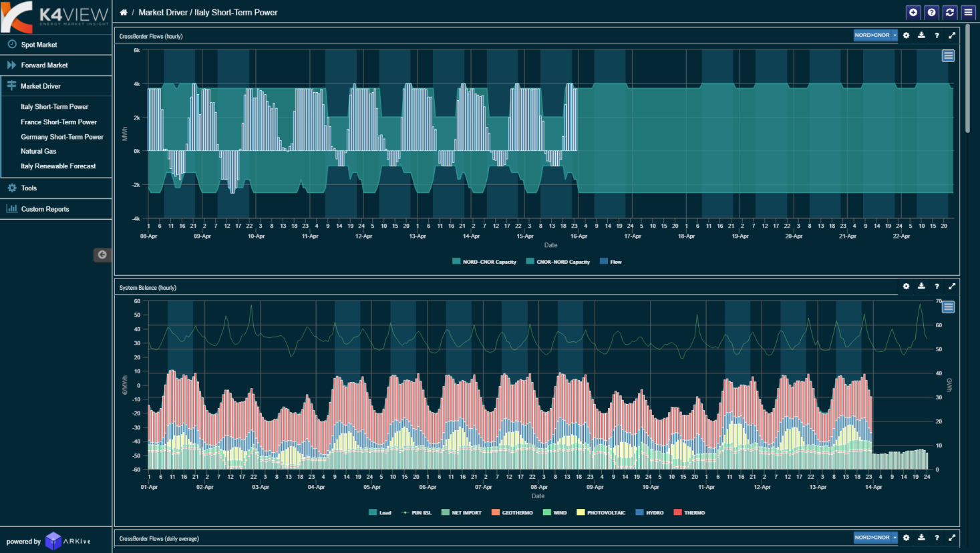The height and width of the screenshot is (553, 980).
Task: Click the K4VIEW logo
Action: click(x=55, y=17)
